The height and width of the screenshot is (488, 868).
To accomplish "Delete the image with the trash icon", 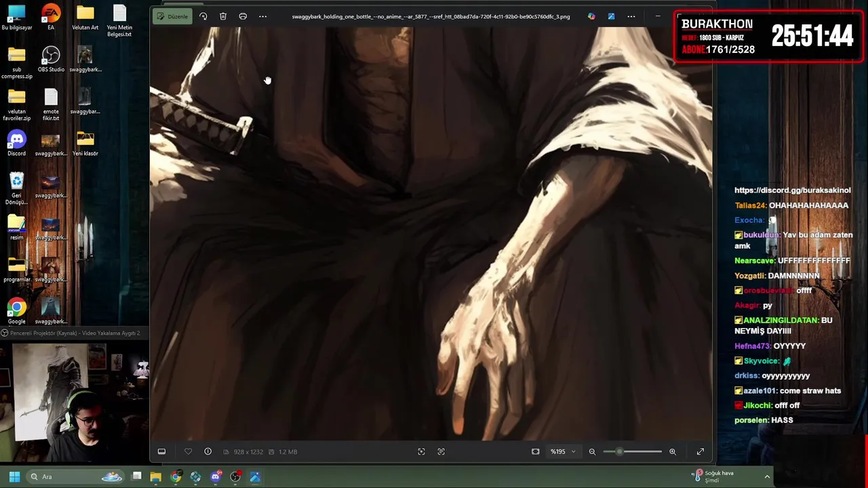I will pos(223,16).
